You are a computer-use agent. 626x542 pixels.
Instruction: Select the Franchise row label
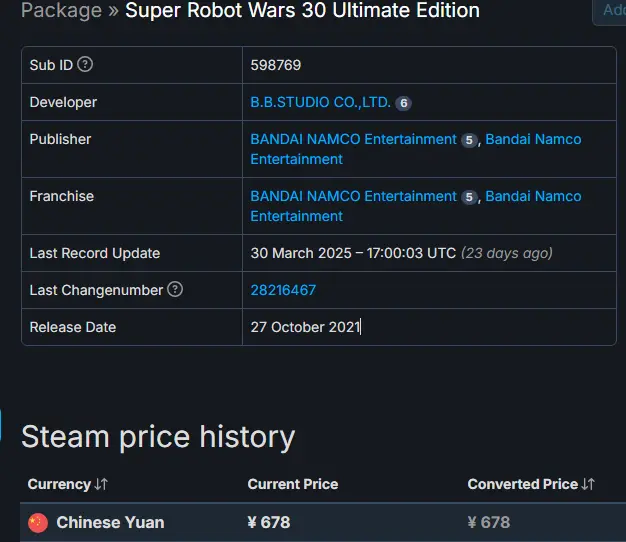pos(61,196)
